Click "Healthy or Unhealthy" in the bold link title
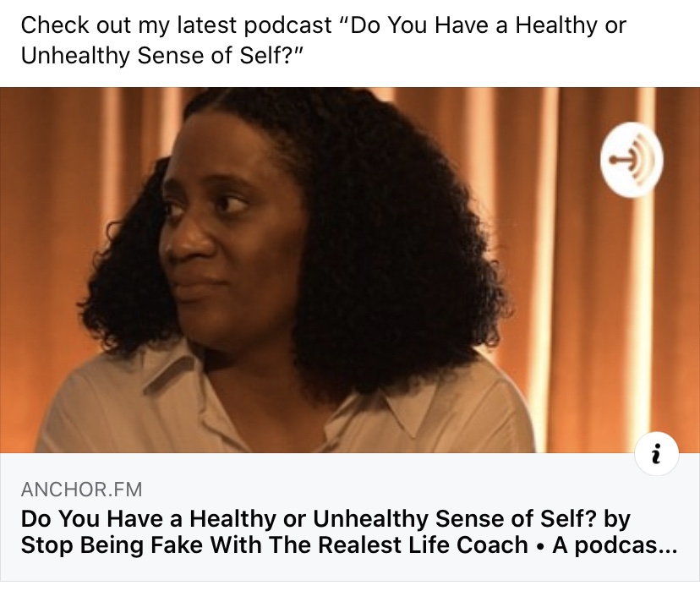700x591 pixels. click(x=308, y=518)
